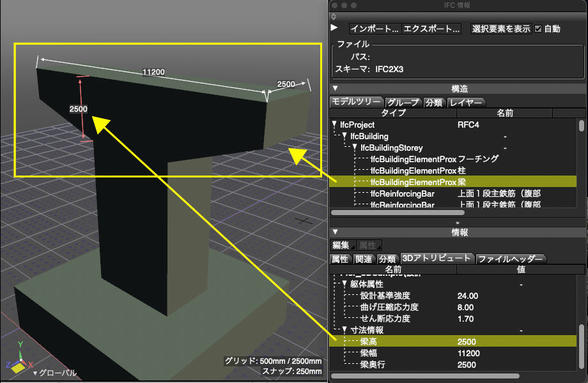Click the diamond icon under the IFC window title

pos(334,17)
